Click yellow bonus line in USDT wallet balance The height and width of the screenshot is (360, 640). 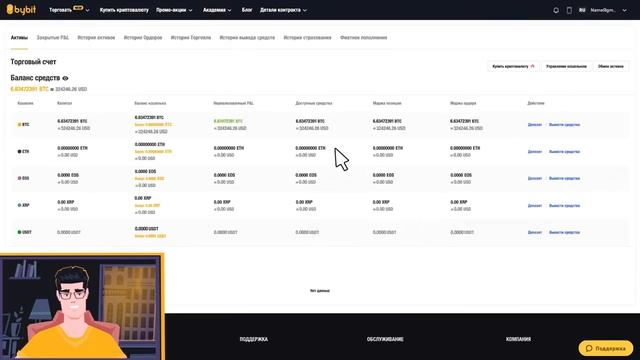coord(150,236)
